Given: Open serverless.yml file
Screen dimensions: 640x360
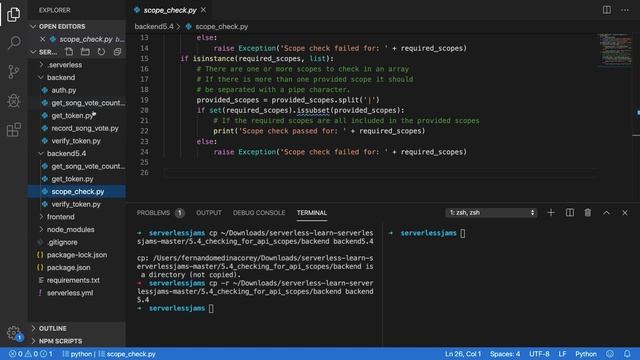Looking at the screenshot, I should point(70,293).
